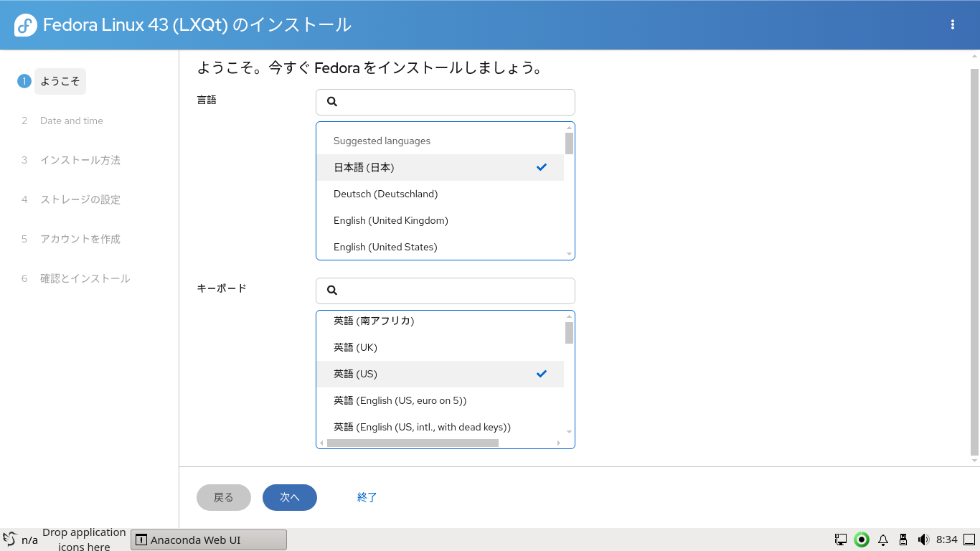
Task: Select 英語 (English (US, intl., with dead keys)) keyboard
Action: click(x=440, y=427)
